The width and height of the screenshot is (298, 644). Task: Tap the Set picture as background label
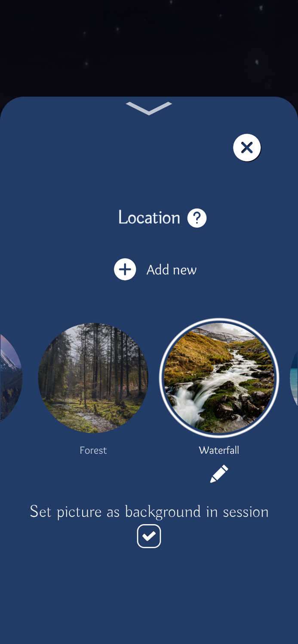[149, 512]
